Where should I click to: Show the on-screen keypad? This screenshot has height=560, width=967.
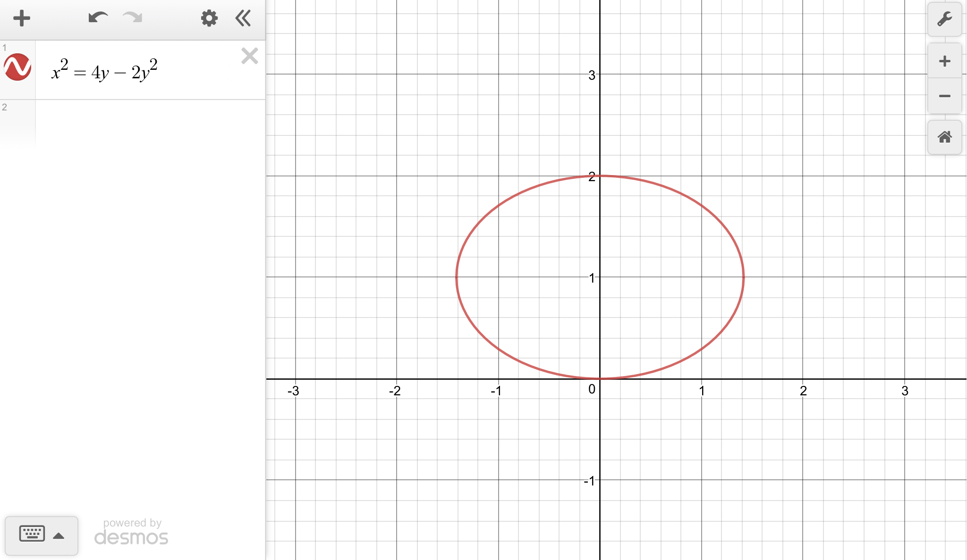click(32, 534)
